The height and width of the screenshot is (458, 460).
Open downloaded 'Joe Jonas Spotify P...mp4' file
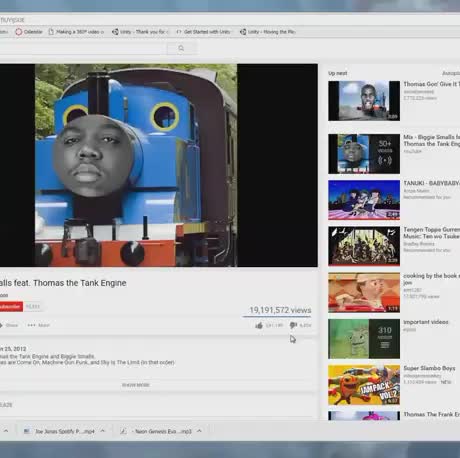pyautogui.click(x=60, y=431)
